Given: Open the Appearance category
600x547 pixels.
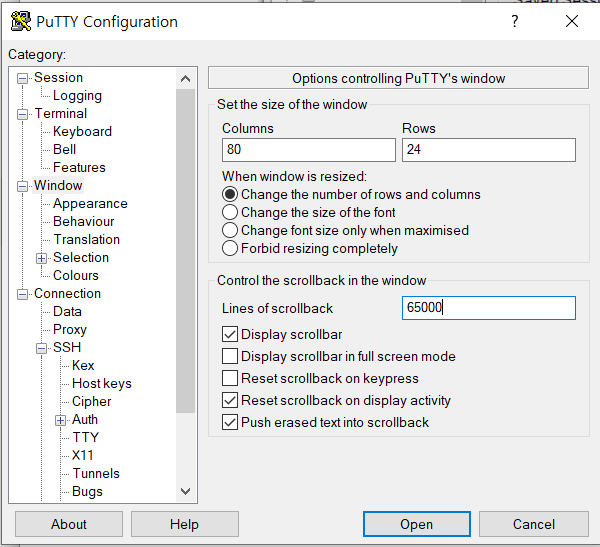Looking at the screenshot, I should [90, 204].
